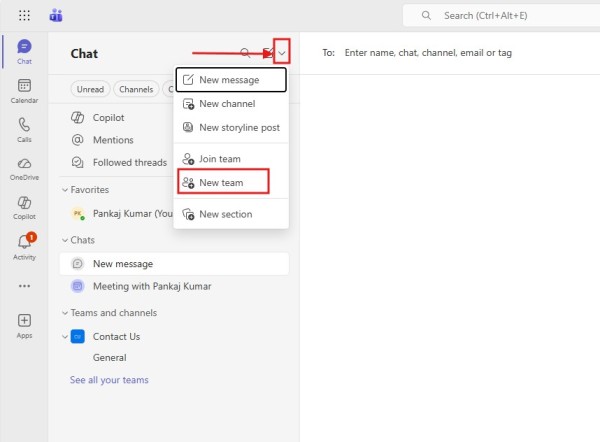Screen dimensions: 600x442
Task: Click the Pankaj Kumar profile avatar
Action: [78, 213]
